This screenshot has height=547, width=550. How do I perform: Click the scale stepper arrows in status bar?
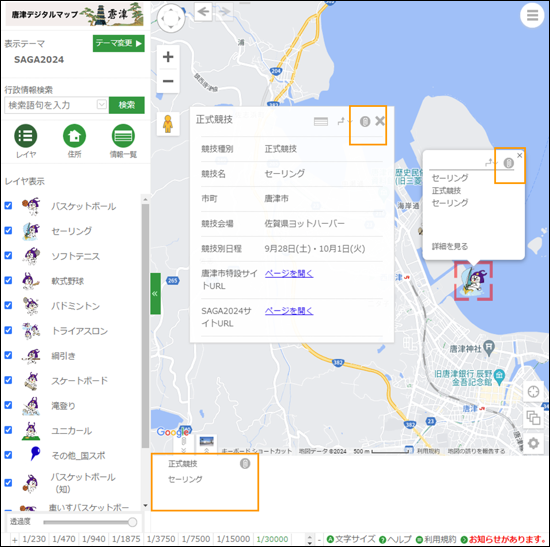pyautogui.click(x=309, y=539)
